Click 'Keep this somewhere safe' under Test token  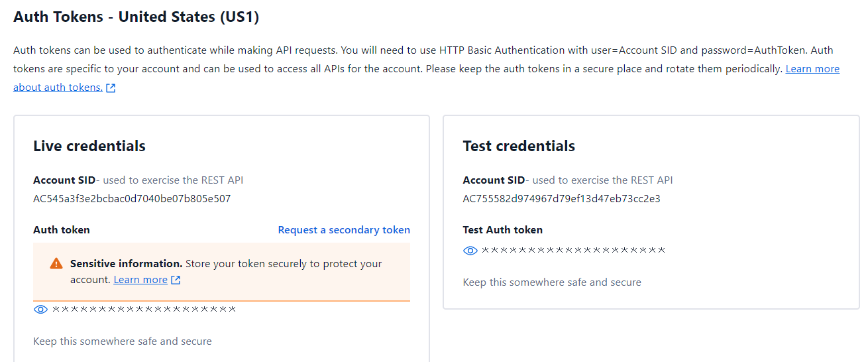(552, 282)
